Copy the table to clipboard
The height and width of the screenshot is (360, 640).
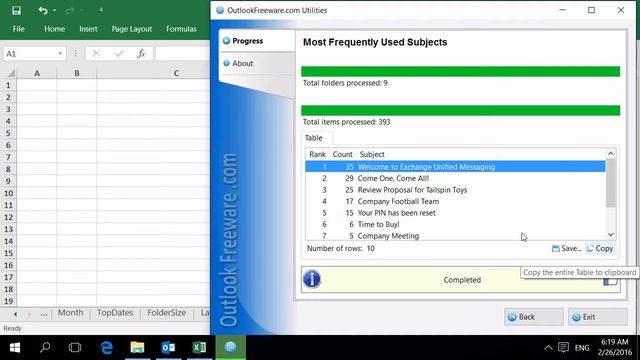coord(600,248)
